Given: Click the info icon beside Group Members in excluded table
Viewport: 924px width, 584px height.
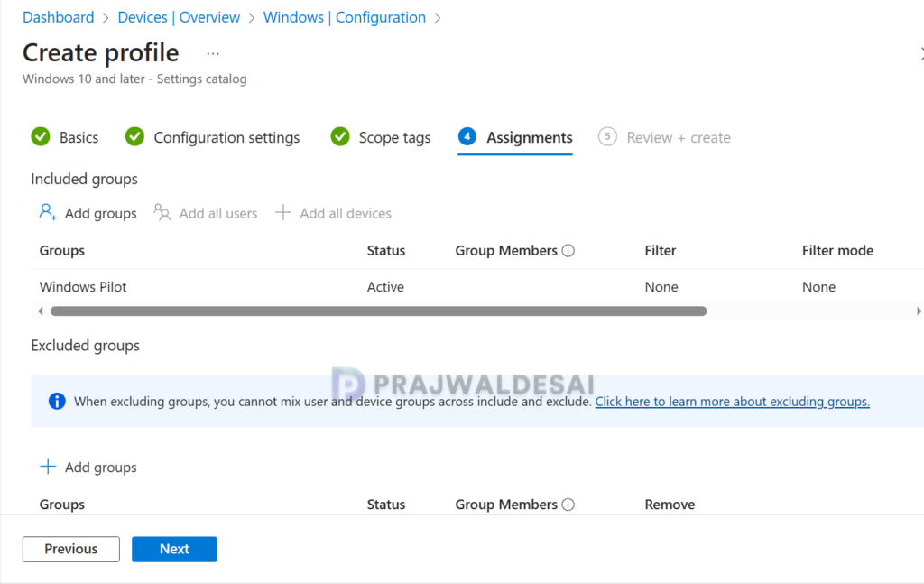Looking at the screenshot, I should [568, 505].
